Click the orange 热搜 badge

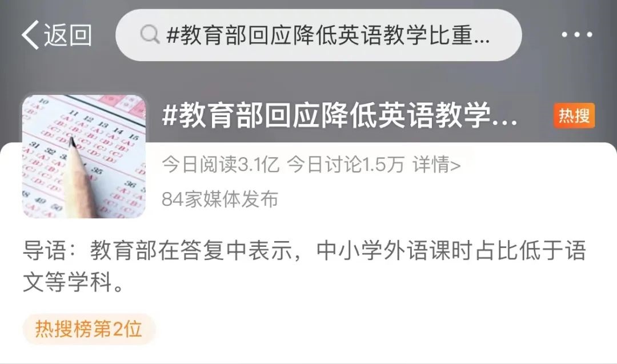click(574, 115)
